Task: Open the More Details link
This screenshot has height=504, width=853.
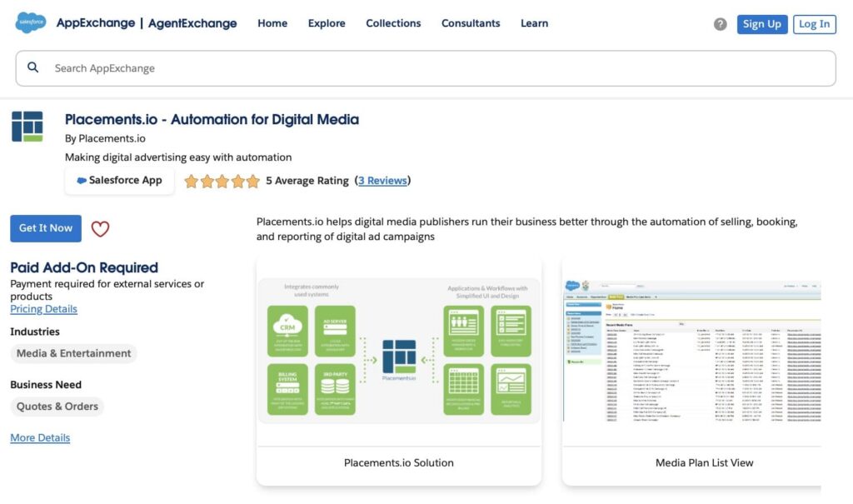Action: 40,437
